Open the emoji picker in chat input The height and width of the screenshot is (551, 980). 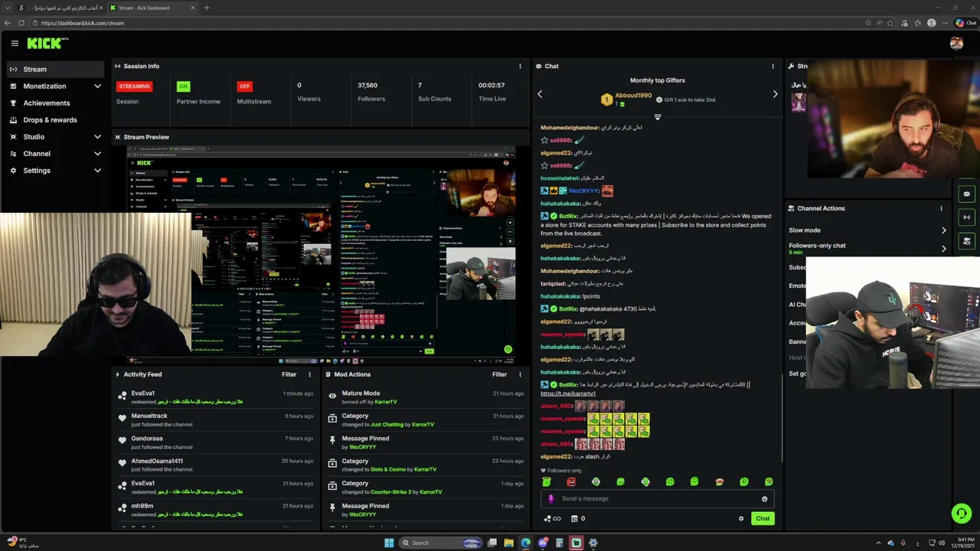[x=764, y=499]
